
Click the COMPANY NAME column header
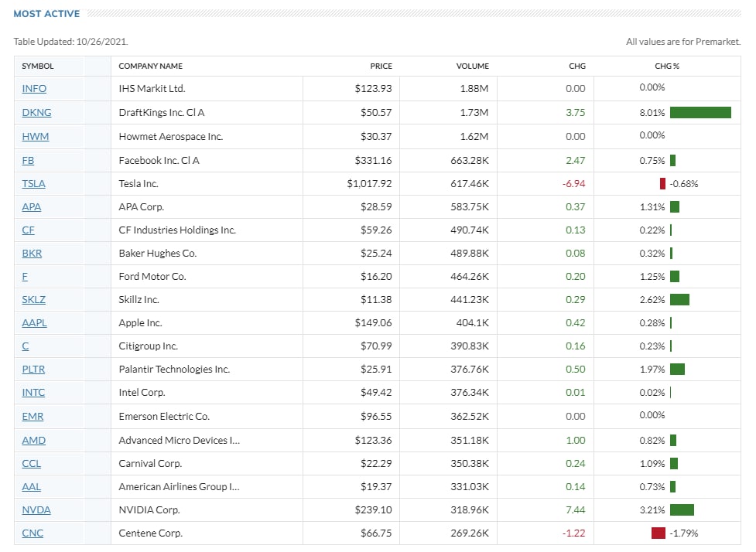[x=150, y=66]
